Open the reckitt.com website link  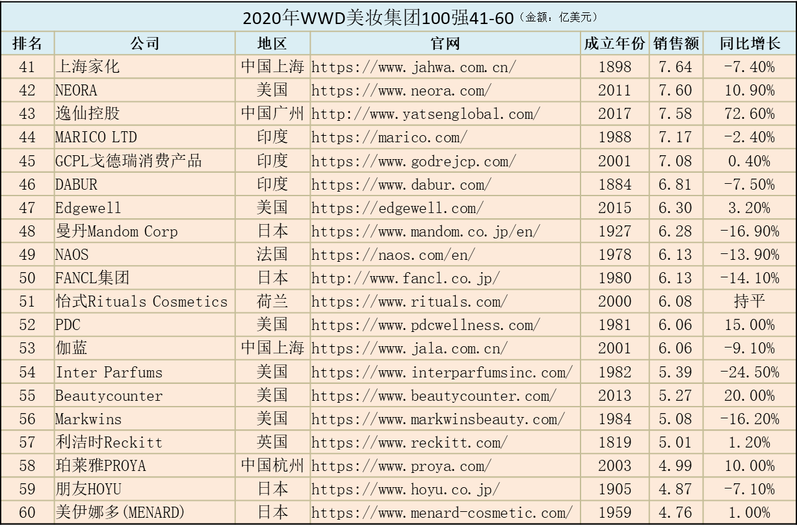[410, 442]
